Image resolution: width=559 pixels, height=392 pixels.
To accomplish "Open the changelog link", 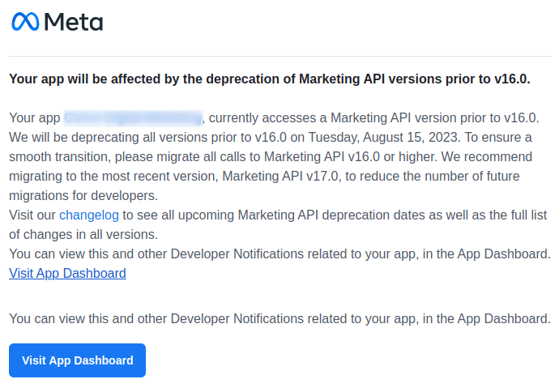I will tap(89, 215).
